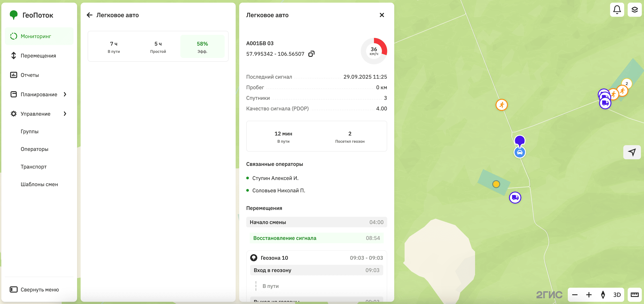This screenshot has height=304, width=644.
Task: Open the map layers switcher
Action: (x=635, y=10)
